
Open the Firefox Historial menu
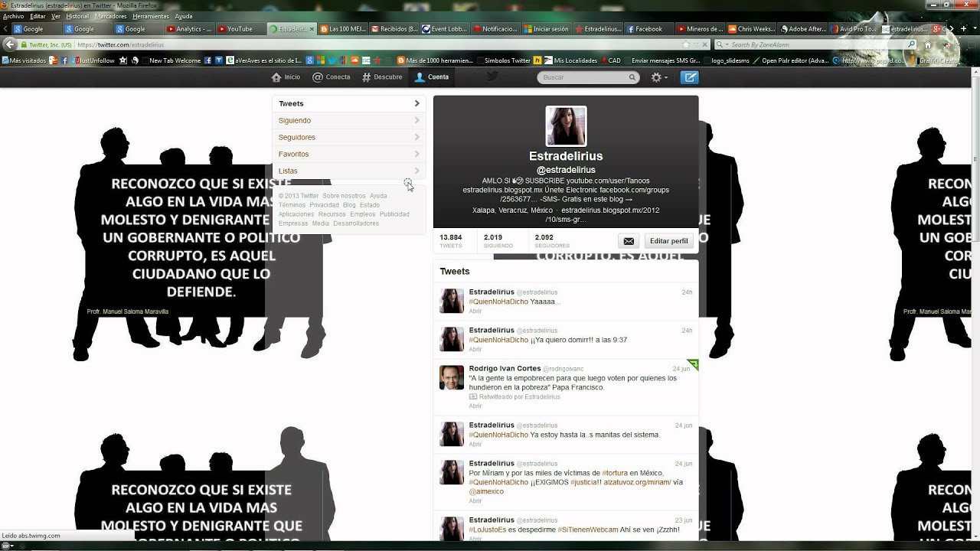(77, 16)
